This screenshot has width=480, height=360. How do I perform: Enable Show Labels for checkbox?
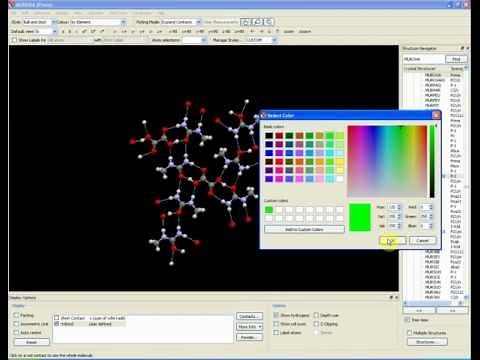pos(14,40)
